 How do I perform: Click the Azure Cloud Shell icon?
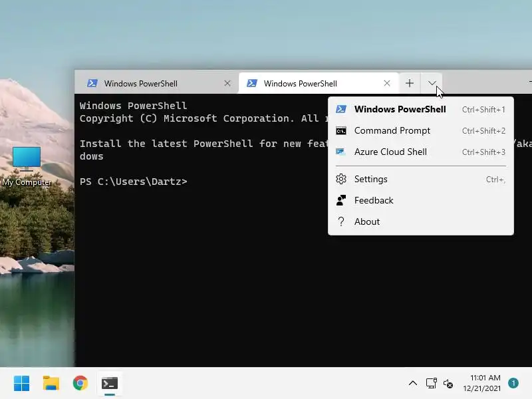340,152
